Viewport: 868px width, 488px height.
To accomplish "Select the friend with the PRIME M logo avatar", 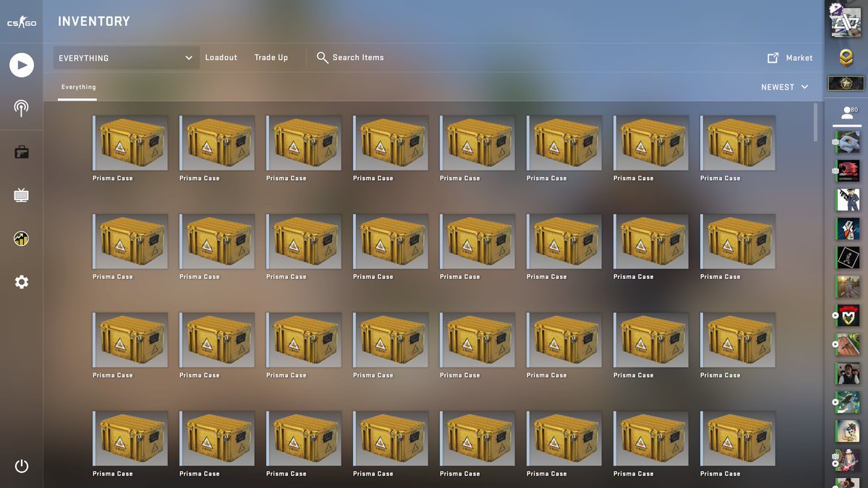I will [x=848, y=316].
